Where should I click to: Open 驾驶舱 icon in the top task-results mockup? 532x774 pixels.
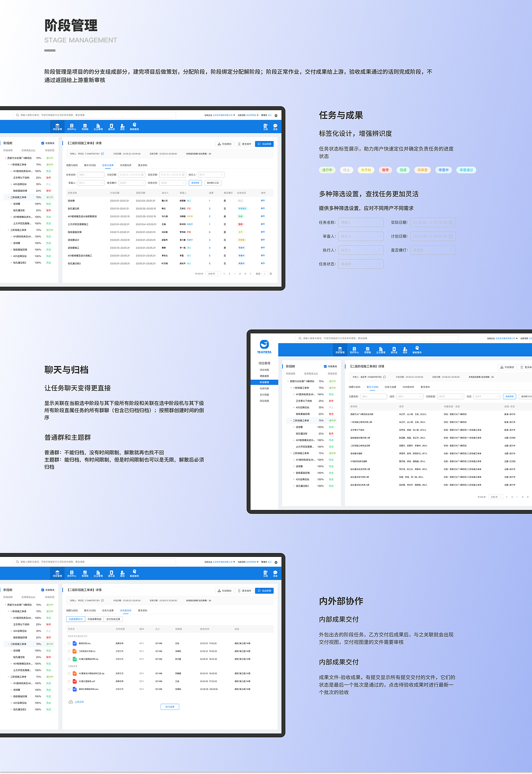[x=85, y=127]
